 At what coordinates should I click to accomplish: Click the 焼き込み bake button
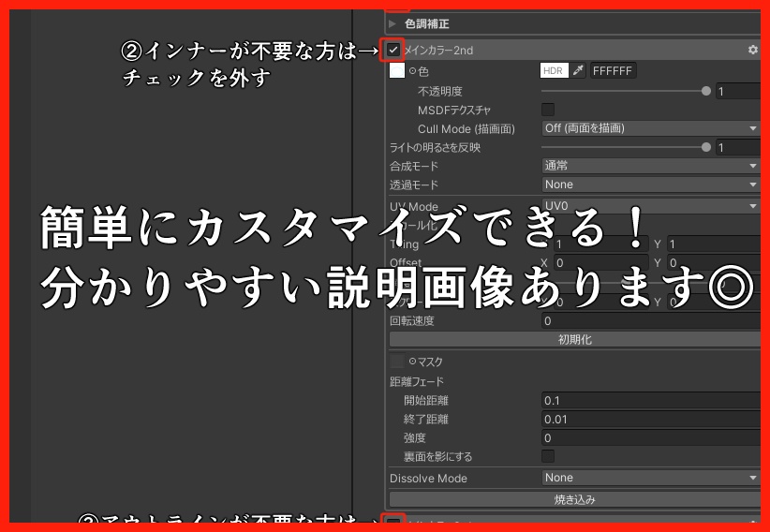pyautogui.click(x=575, y=499)
